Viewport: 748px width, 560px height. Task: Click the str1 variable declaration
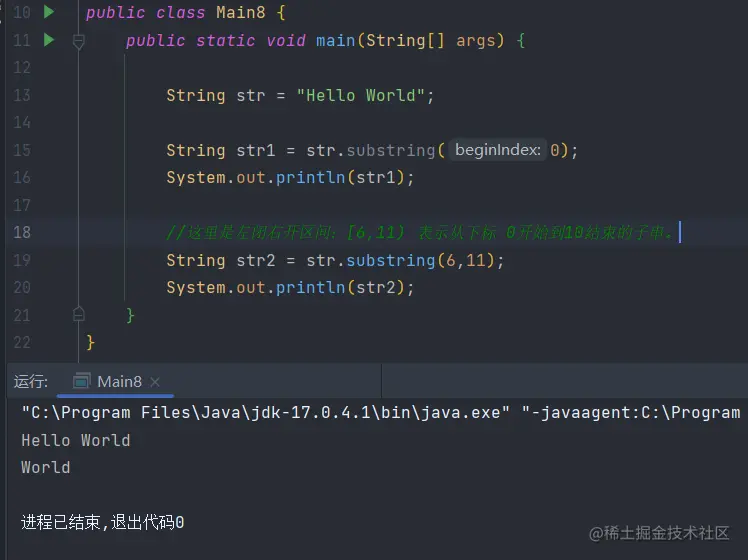(x=256, y=150)
